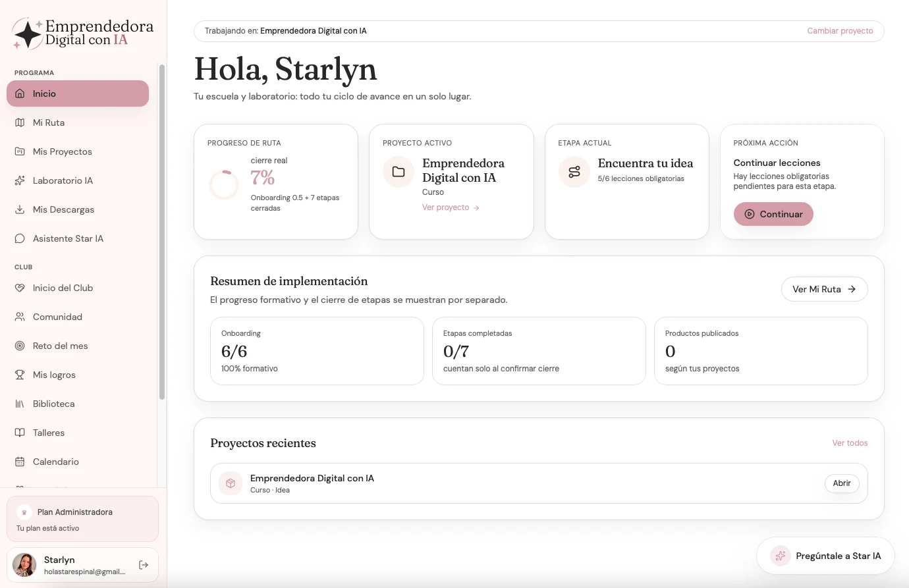This screenshot has height=588, width=909.
Task: Select Laboratorio IA in the menu
Action: tap(78, 180)
